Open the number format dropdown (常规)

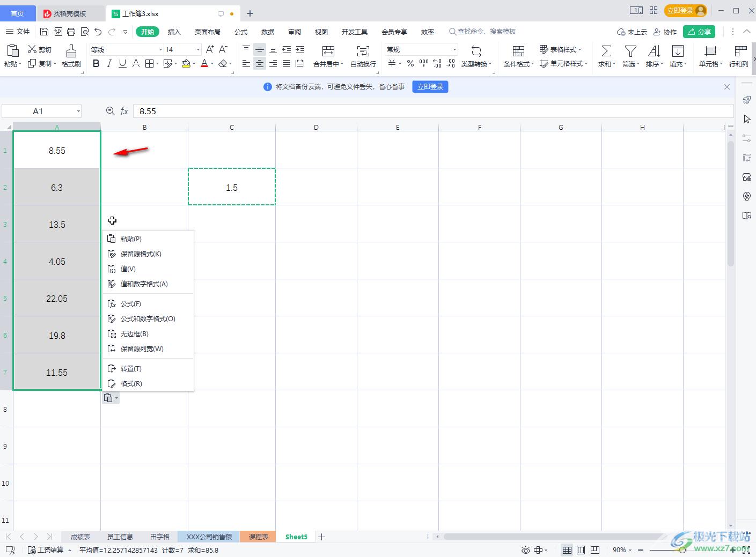point(454,49)
